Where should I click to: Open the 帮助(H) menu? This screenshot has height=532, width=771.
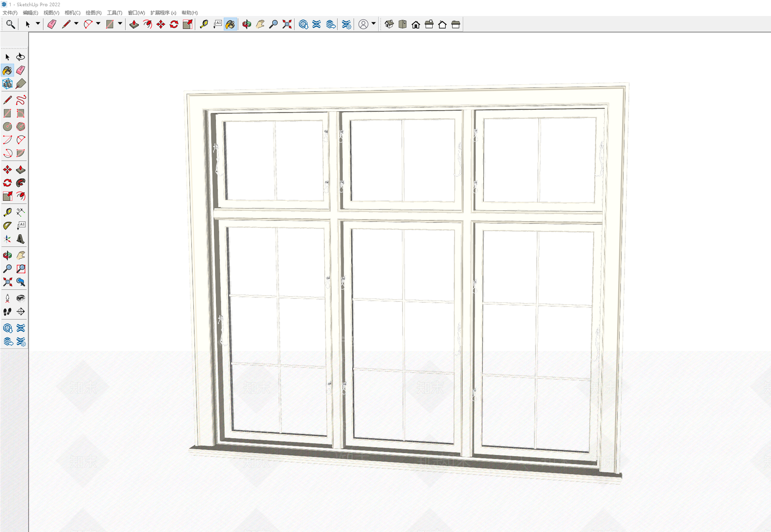[x=189, y=13]
